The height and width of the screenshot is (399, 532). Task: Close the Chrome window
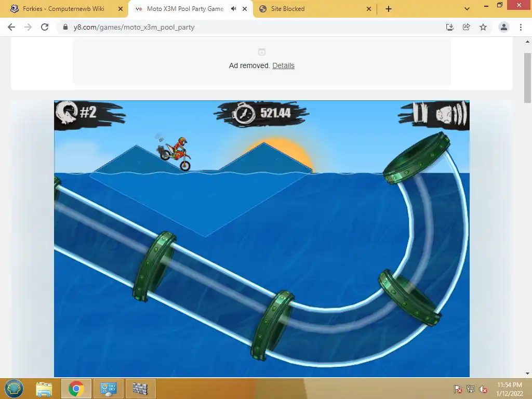click(x=519, y=5)
